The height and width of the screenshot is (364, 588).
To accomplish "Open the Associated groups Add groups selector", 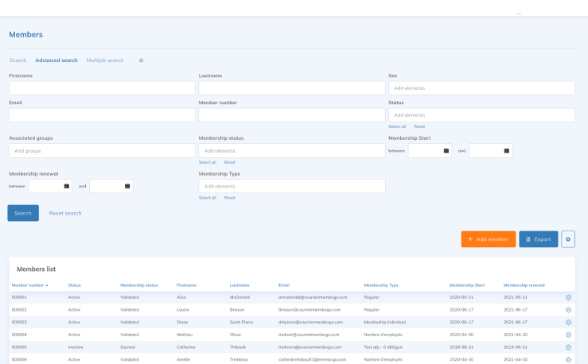I will 102,150.
